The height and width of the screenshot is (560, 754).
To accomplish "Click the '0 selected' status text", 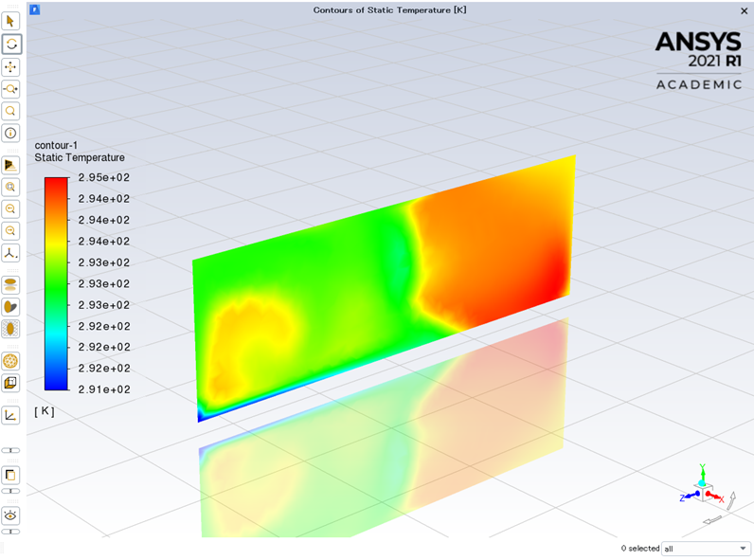I will click(x=640, y=549).
